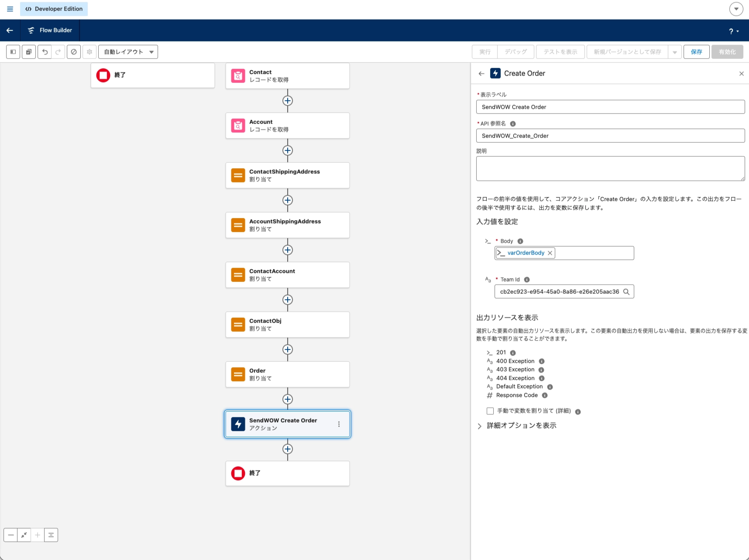The image size is (749, 560).
Task: Click the 実行 run button
Action: (x=485, y=52)
